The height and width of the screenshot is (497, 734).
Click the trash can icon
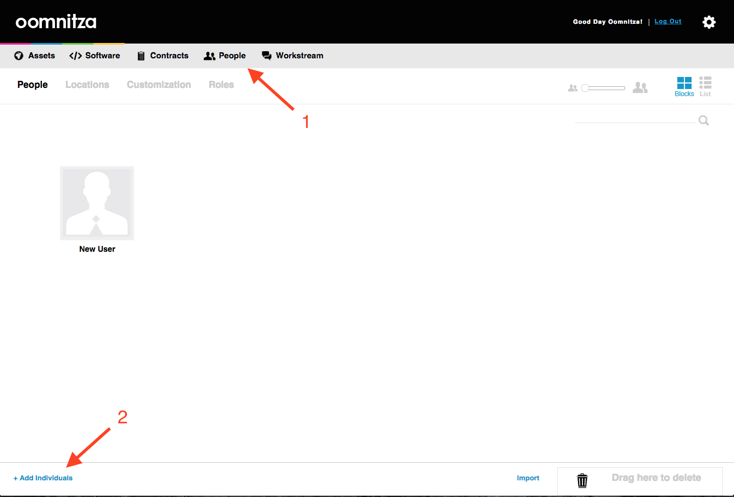(582, 480)
